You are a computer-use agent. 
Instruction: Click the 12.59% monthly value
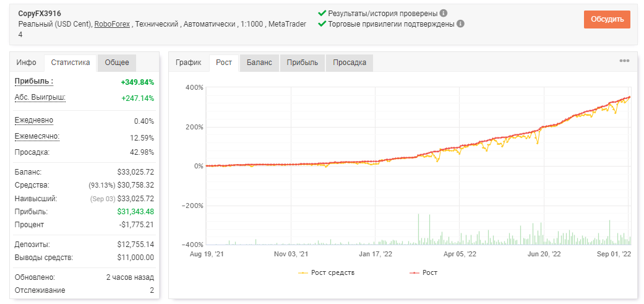tap(141, 137)
